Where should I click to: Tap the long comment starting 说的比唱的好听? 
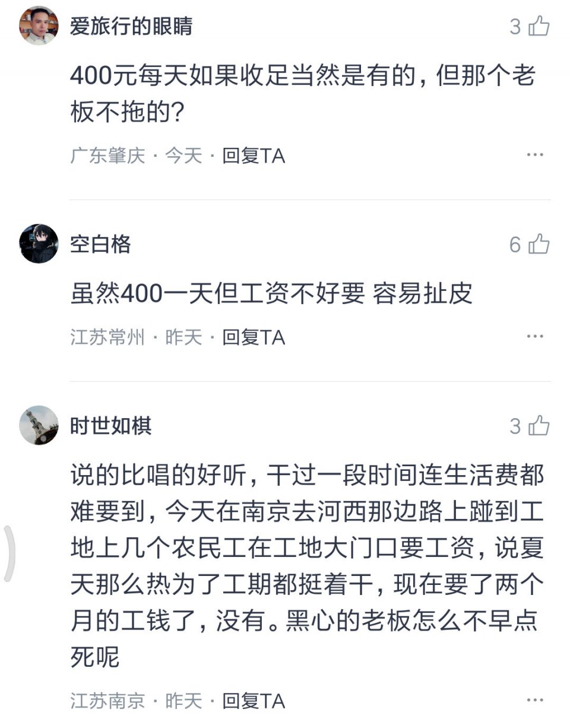(306, 566)
